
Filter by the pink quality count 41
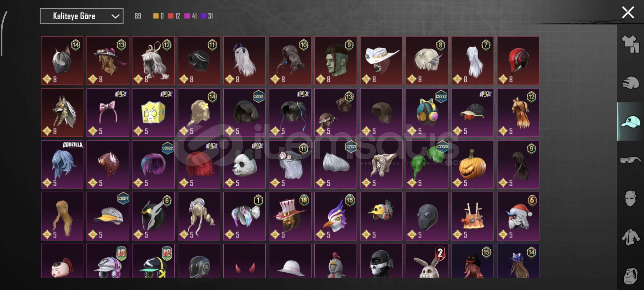click(x=191, y=16)
